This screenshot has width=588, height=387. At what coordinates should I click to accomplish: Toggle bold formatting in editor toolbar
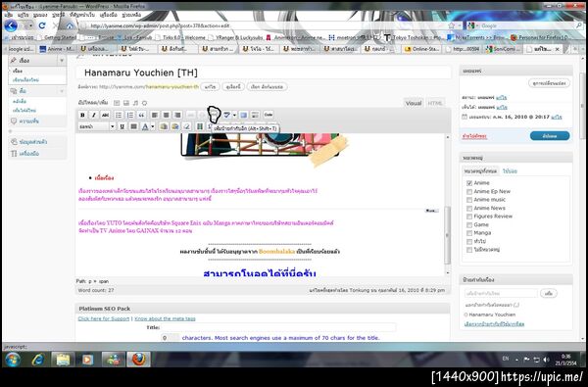tap(82, 115)
